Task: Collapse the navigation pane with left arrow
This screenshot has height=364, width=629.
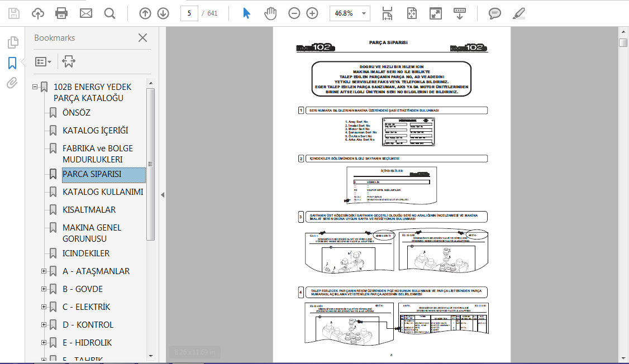Action: 163,195
